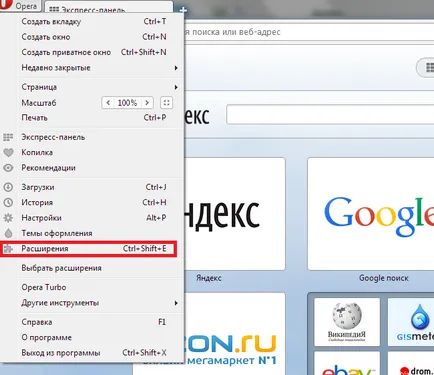Image resolution: width=434 pixels, height=375 pixels.
Task: Open a new tab with the plus button
Action: coord(183,10)
